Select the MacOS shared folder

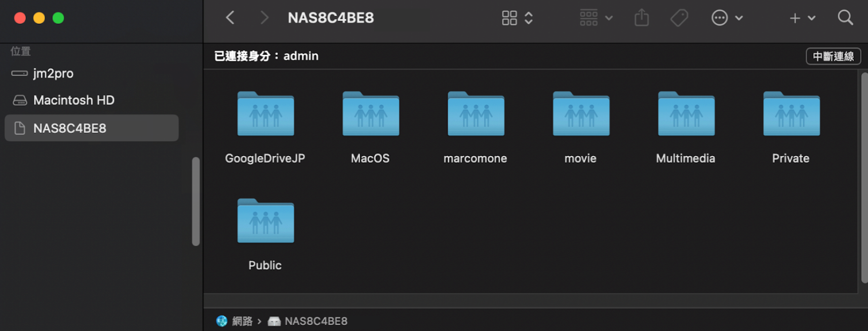click(x=371, y=114)
